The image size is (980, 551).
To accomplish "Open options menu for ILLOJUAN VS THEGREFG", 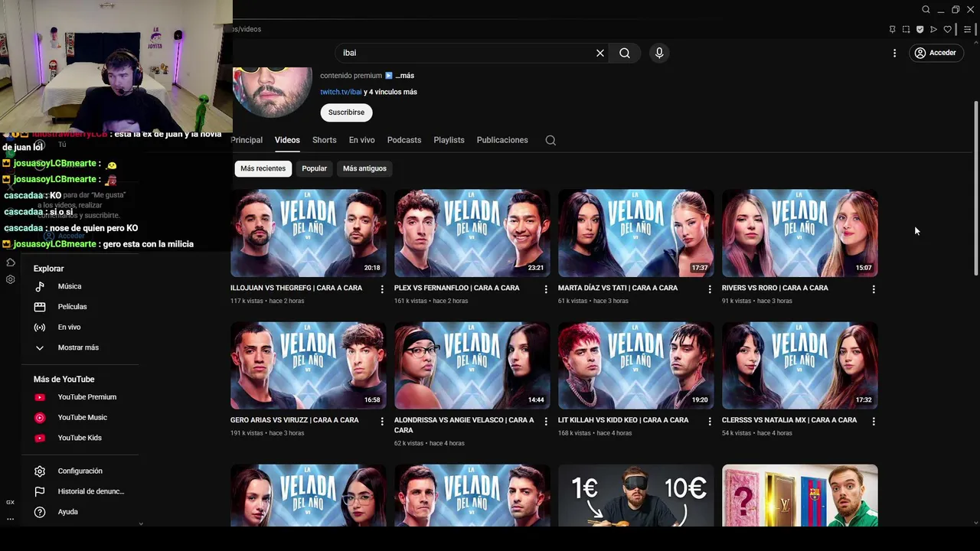I will click(x=382, y=289).
